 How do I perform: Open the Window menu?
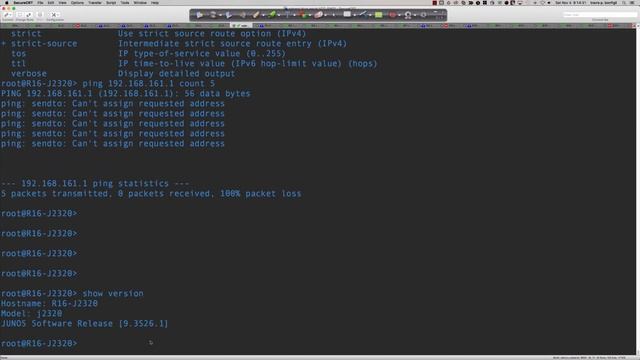click(140, 2)
